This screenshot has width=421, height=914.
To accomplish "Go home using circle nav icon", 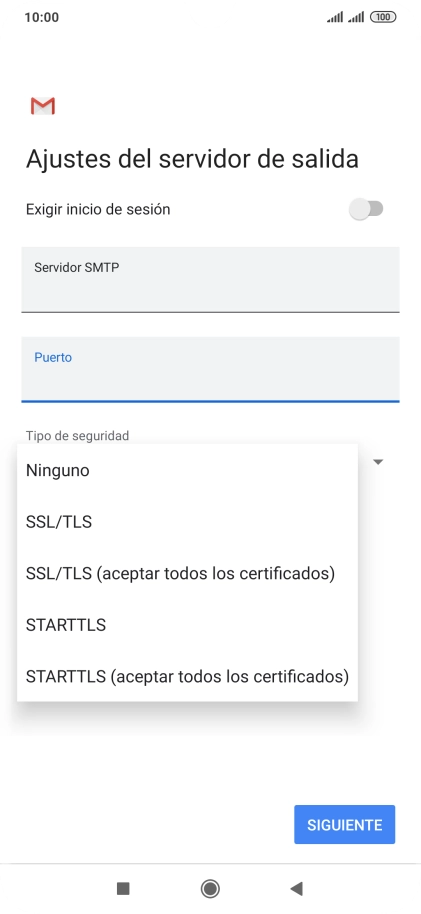I will pyautogui.click(x=210, y=888).
